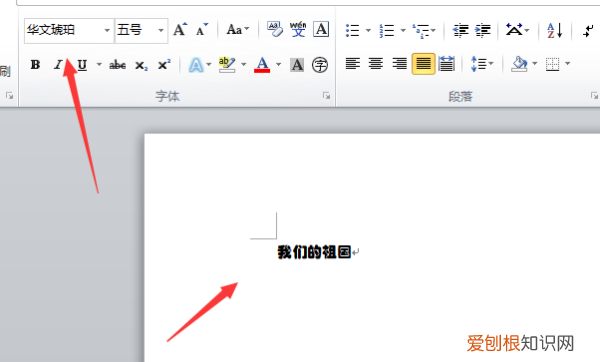Open the Numbering dropdown arrow
Image resolution: width=600 pixels, height=362 pixels.
(403, 30)
